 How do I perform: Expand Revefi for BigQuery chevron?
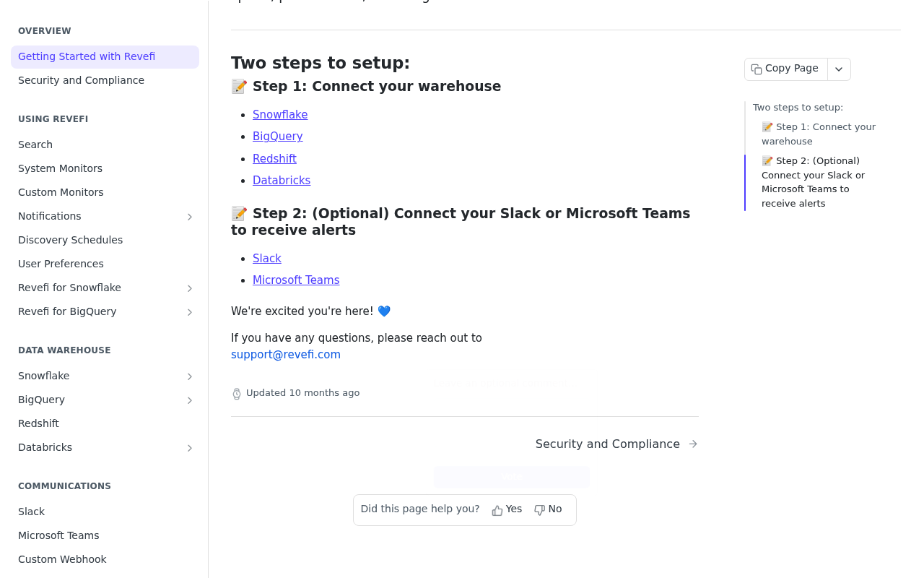coord(190,312)
